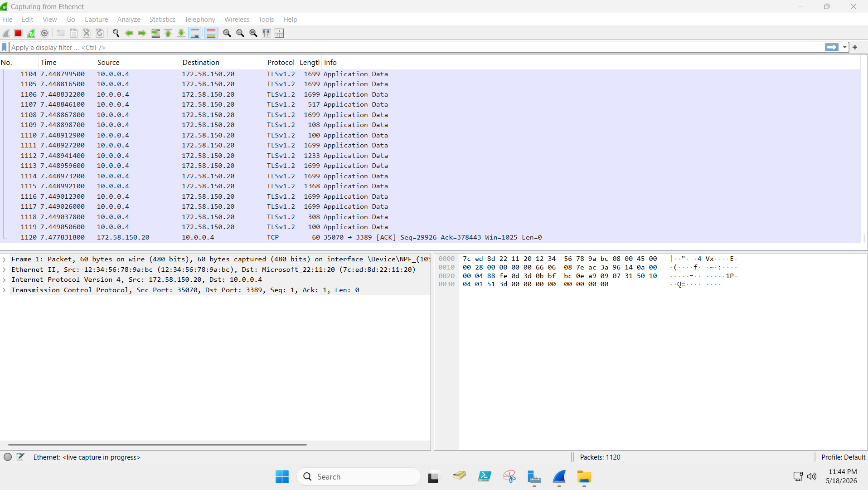Click the horizontal scrollbar under packet details
The height and width of the screenshot is (490, 868).
click(157, 445)
